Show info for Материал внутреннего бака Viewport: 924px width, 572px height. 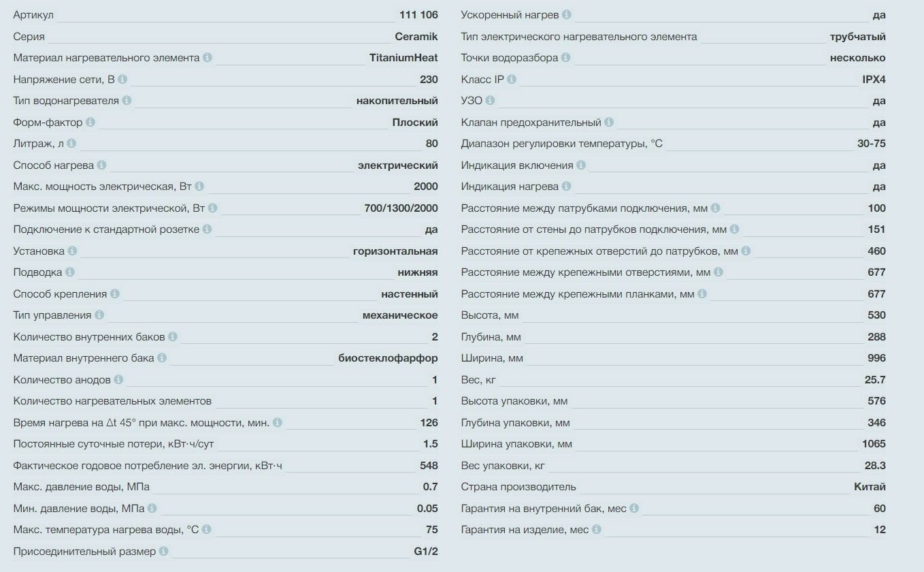click(x=162, y=358)
